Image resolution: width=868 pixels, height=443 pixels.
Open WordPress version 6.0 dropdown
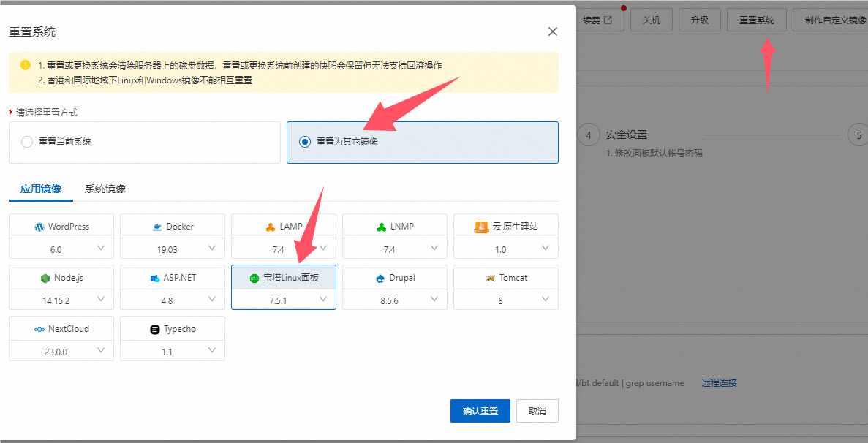pyautogui.click(x=61, y=249)
